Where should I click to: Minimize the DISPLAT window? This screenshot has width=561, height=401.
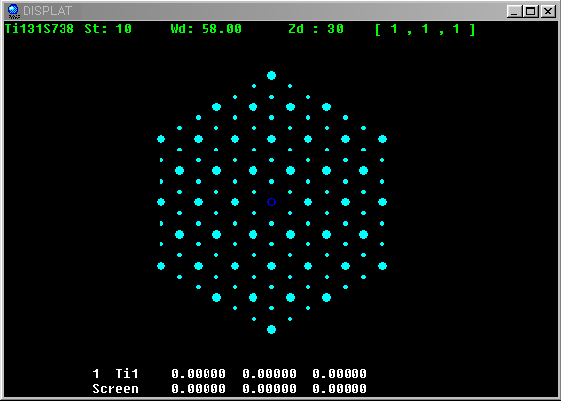click(x=514, y=11)
